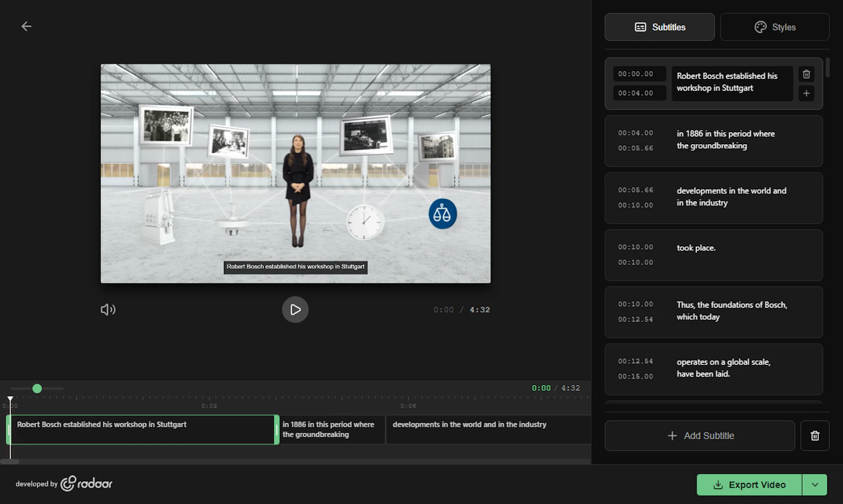Select the 'Robert Bosch established' timeline clip
Viewport: 843px width, 504px height.
coord(142,429)
